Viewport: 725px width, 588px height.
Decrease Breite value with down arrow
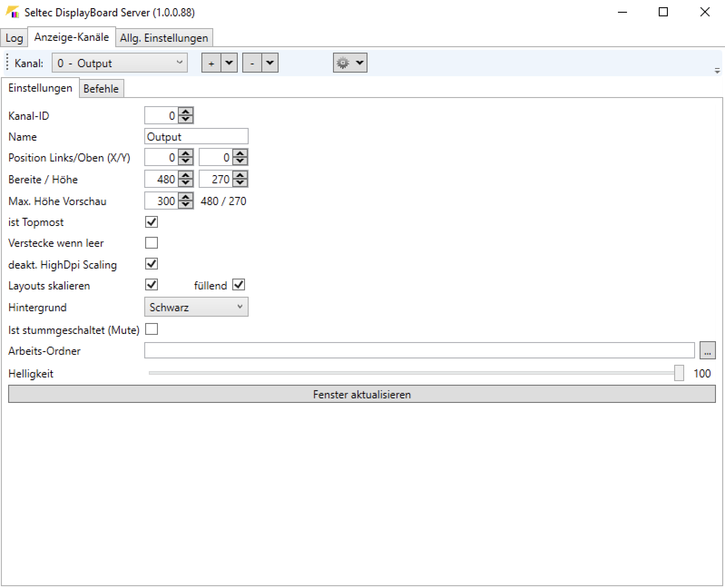186,183
